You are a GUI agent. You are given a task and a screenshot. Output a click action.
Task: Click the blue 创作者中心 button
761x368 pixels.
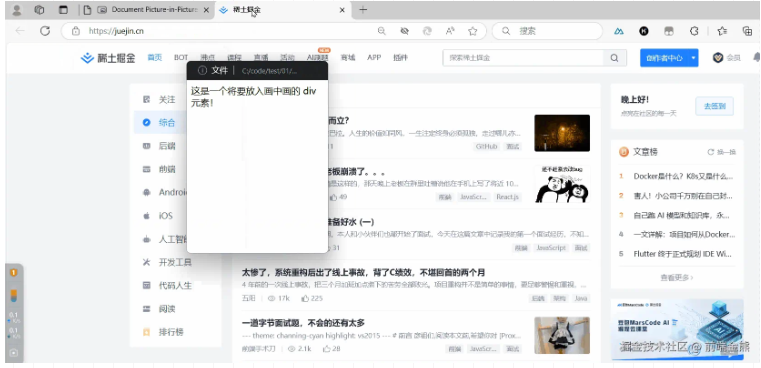click(x=664, y=58)
